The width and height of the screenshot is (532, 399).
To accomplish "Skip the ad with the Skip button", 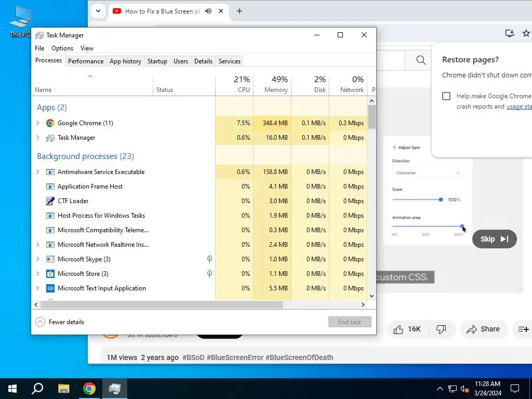I will pos(495,239).
